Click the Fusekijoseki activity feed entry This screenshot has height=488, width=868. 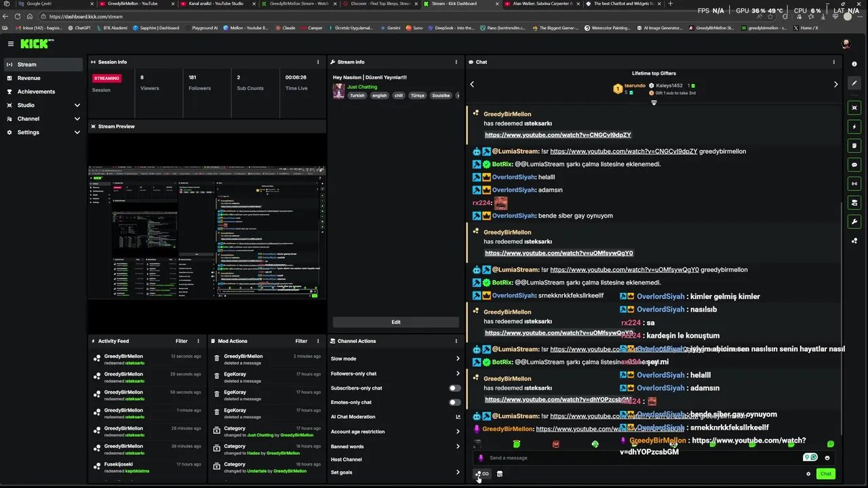[148, 468]
